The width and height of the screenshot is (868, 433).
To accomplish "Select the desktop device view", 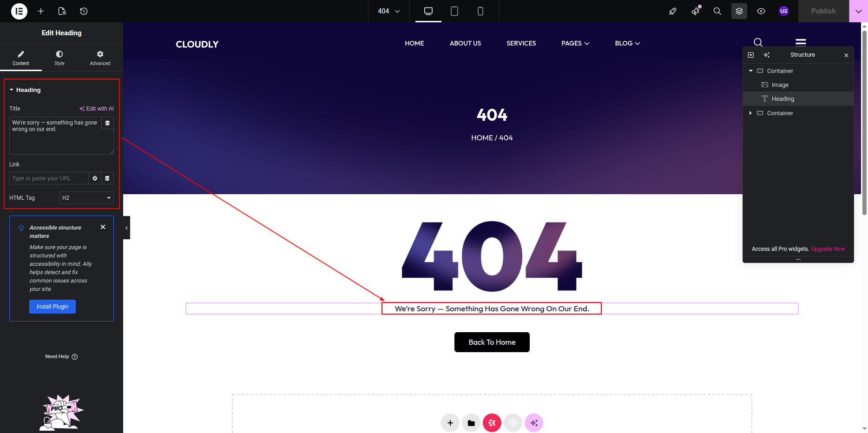I will (428, 11).
